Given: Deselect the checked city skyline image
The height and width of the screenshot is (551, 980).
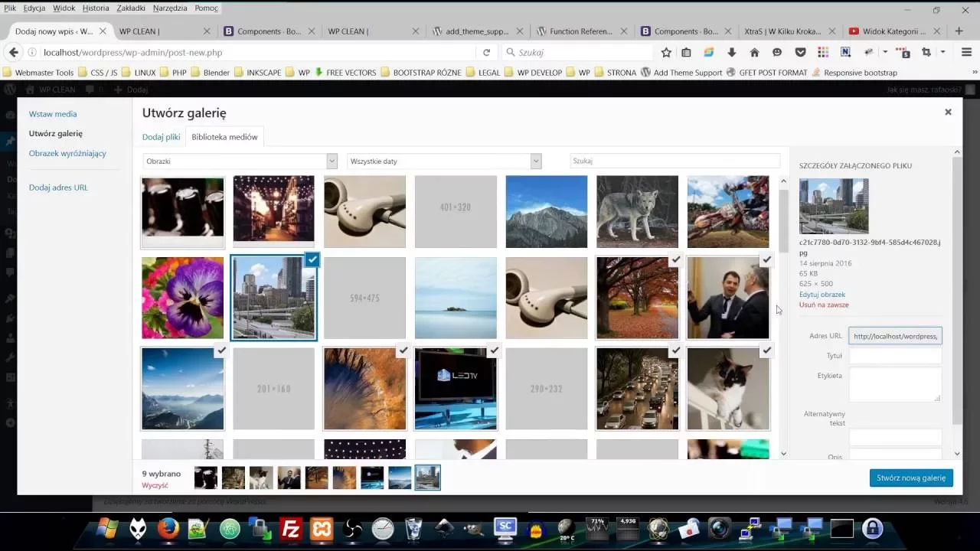Looking at the screenshot, I should click(312, 259).
